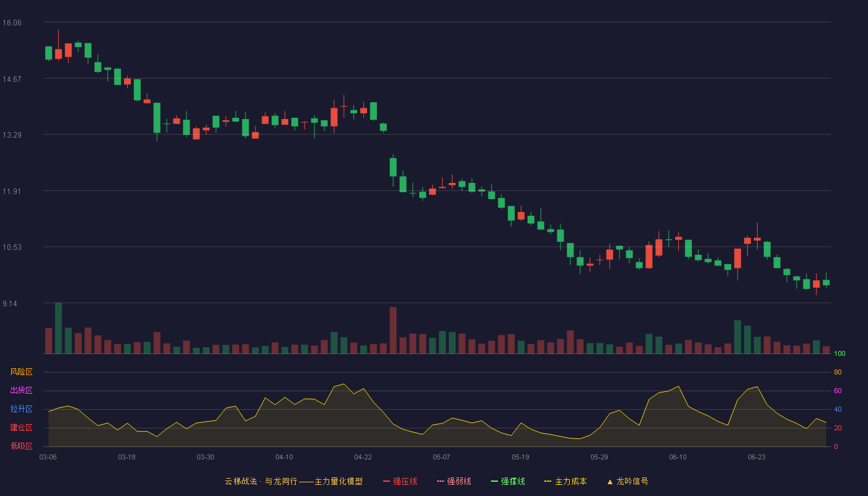Click the 10.53 price axis label
Image resolution: width=868 pixels, height=496 pixels.
(12, 247)
